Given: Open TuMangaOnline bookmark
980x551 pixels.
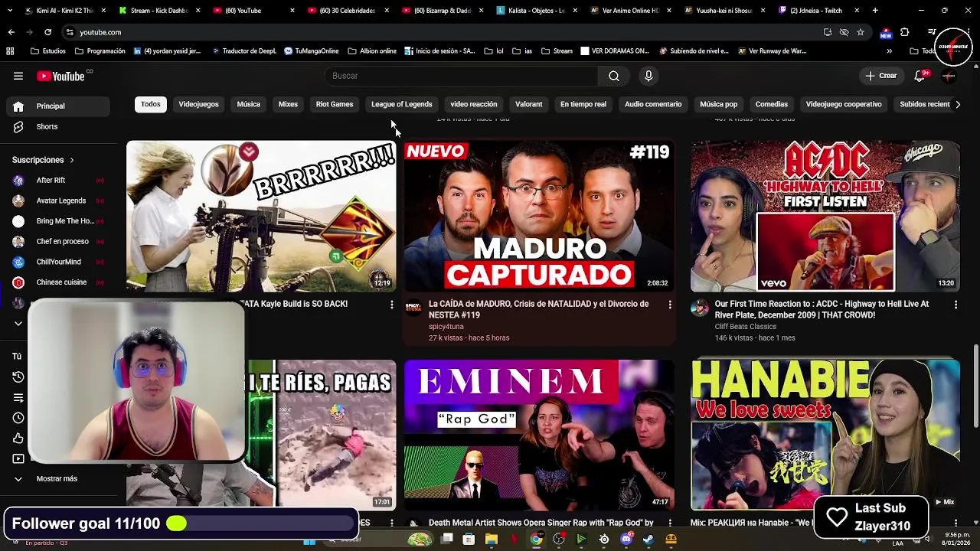Looking at the screenshot, I should 311,51.
